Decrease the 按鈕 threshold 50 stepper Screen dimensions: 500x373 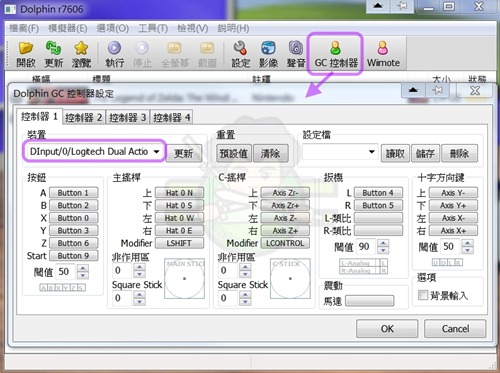83,275
